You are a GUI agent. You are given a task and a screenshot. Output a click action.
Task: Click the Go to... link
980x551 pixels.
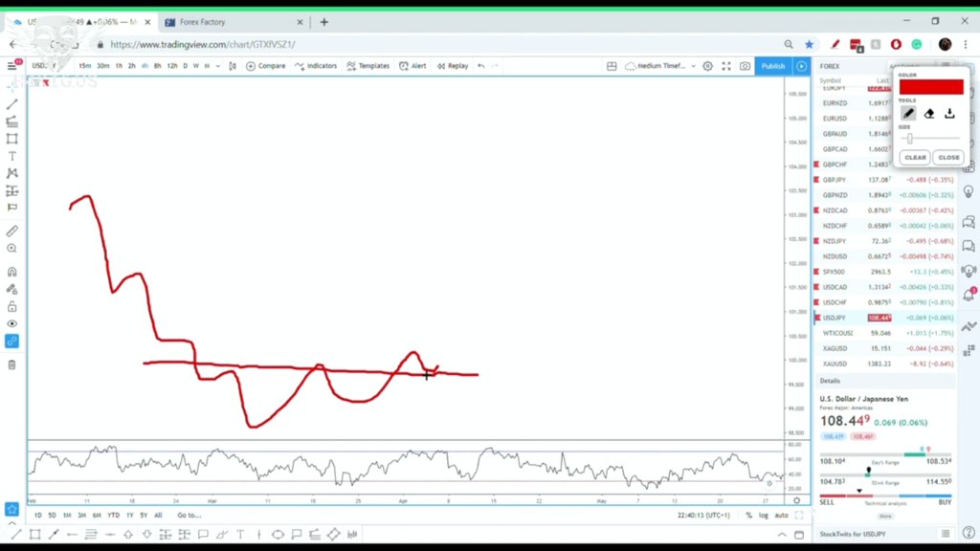(x=189, y=516)
